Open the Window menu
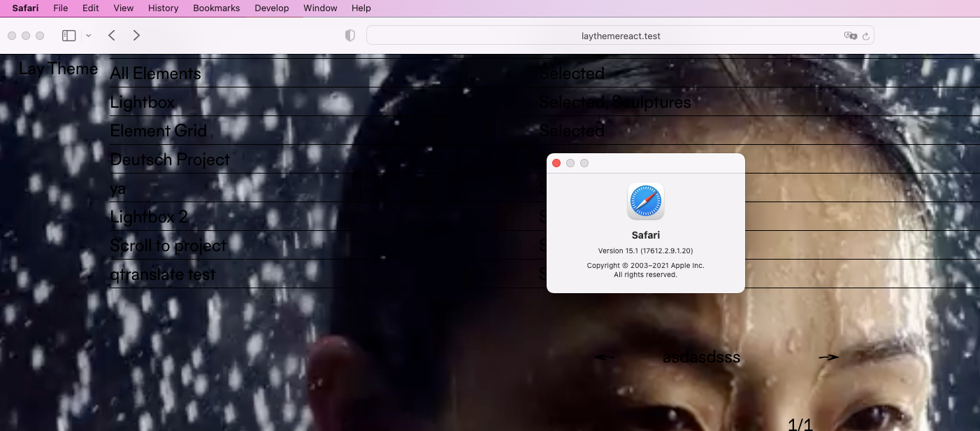This screenshot has height=431, width=980. 320,8
